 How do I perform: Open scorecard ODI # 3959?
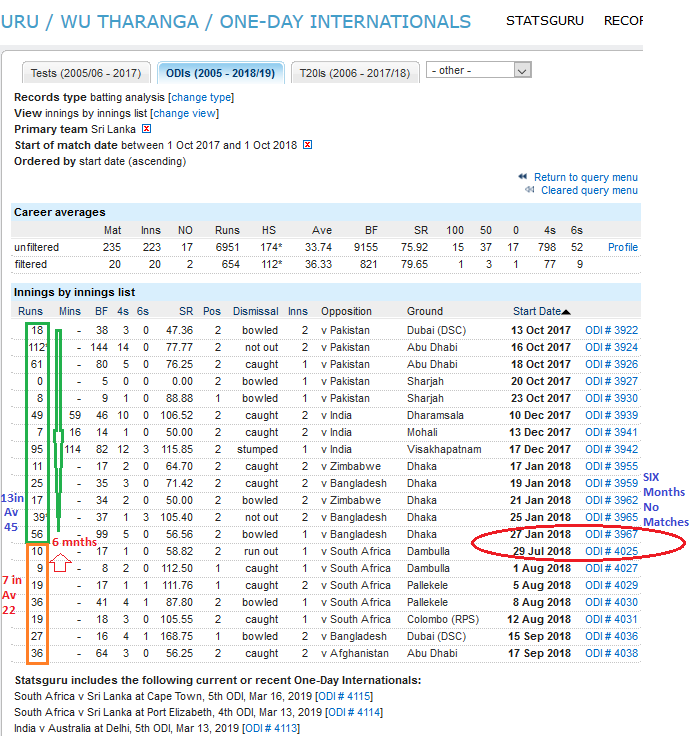(611, 483)
